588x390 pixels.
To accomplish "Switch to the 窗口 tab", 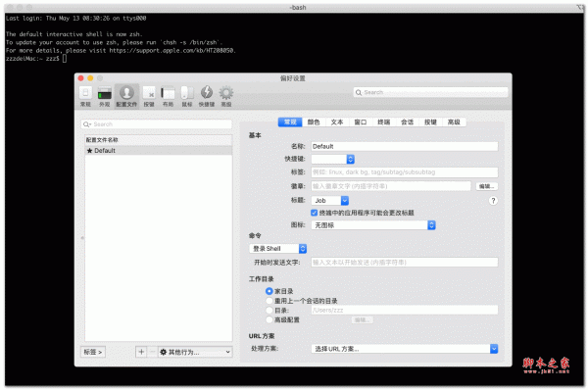I will [x=361, y=122].
